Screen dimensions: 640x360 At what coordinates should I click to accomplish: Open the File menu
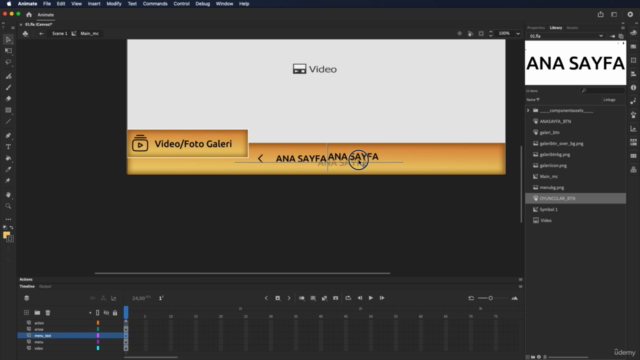47,4
